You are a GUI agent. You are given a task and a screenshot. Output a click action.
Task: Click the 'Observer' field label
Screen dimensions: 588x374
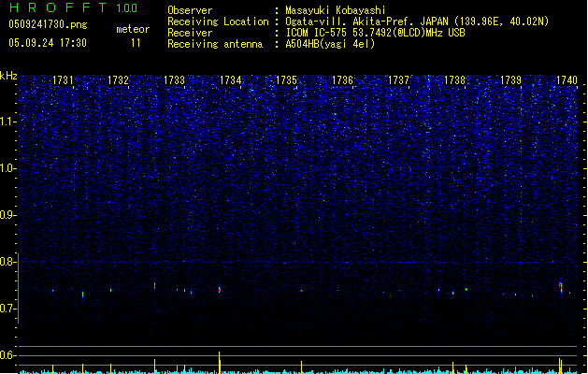click(x=190, y=10)
